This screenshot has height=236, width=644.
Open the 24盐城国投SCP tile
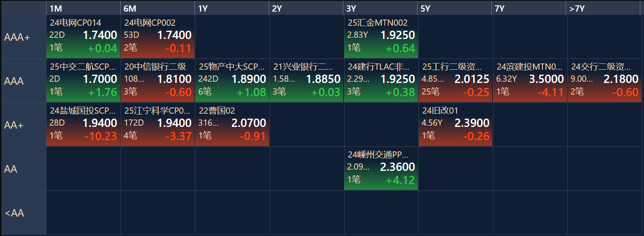(83, 124)
